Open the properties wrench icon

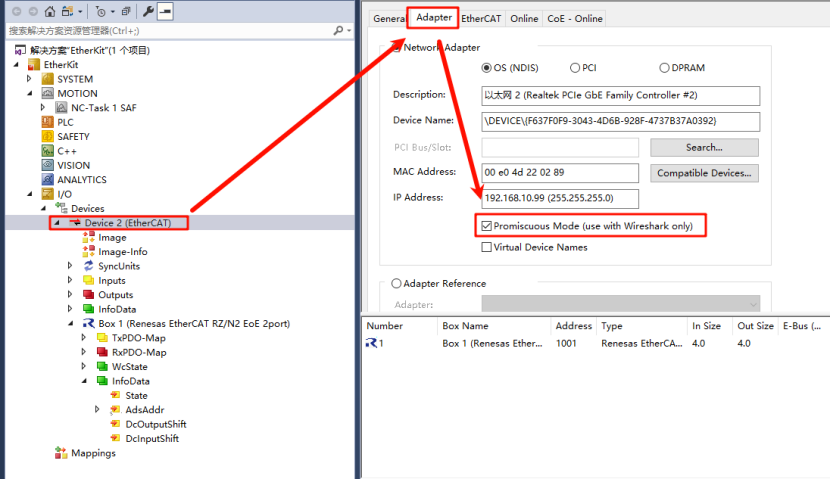pyautogui.click(x=149, y=11)
